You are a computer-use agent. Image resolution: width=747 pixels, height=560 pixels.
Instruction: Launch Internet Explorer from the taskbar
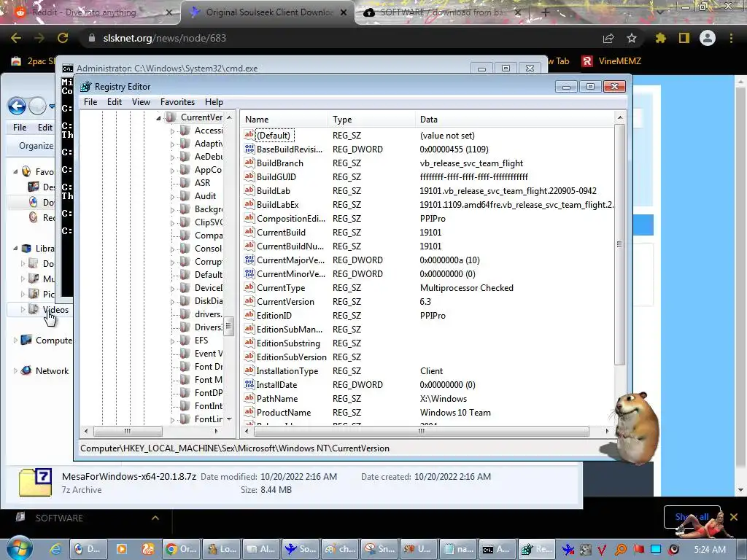tap(55, 549)
